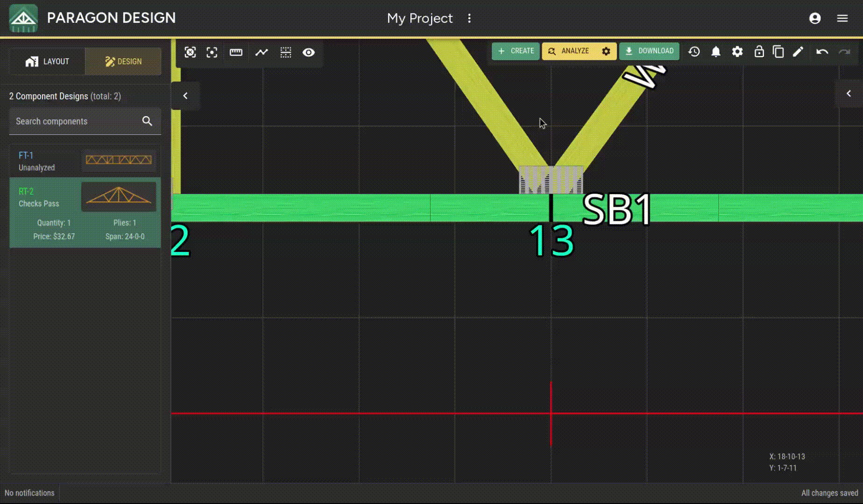The height and width of the screenshot is (504, 863).
Task: Click the polyline graph tool icon
Action: click(x=262, y=52)
